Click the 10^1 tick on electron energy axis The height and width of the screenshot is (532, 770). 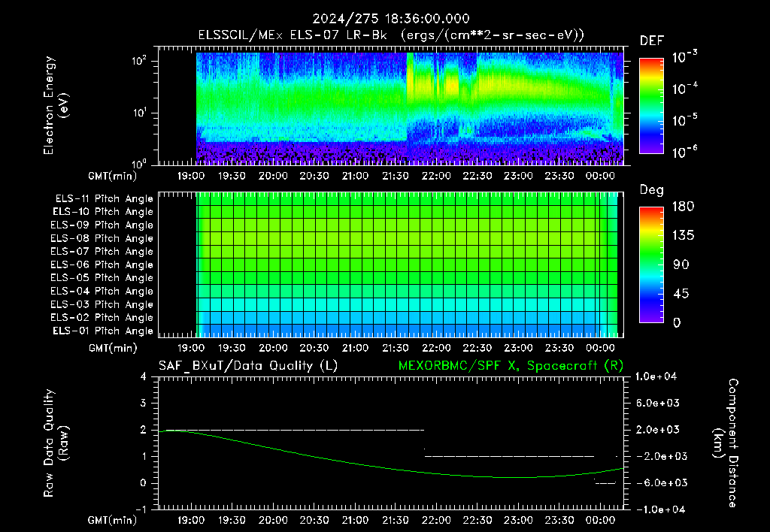[x=139, y=113]
